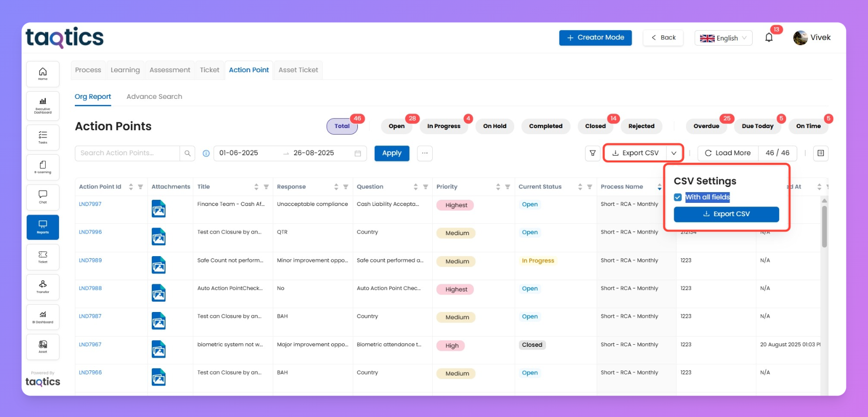The image size is (868, 417).
Task: Sort the Priority column
Action: 498,187
